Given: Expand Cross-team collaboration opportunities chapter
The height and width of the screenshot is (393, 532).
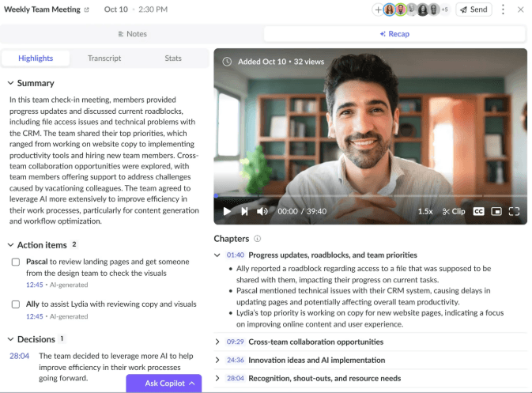Looking at the screenshot, I should (x=217, y=342).
